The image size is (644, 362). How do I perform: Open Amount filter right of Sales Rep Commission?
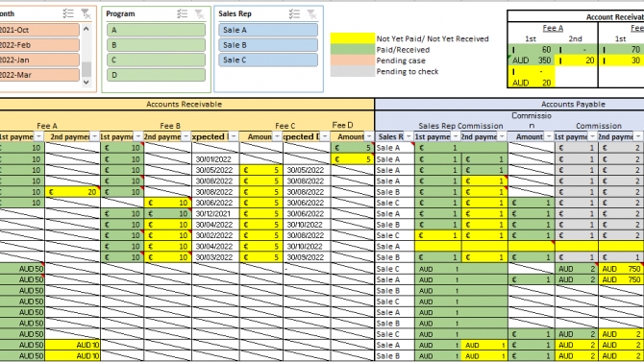point(549,136)
